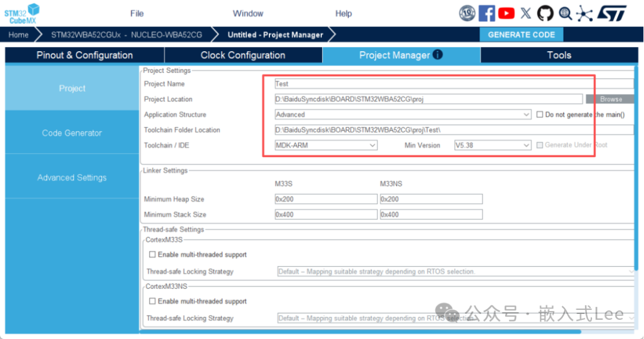This screenshot has height=339, width=644.
Task: Click M33NS Minimum Heap Size field
Action: [431, 199]
